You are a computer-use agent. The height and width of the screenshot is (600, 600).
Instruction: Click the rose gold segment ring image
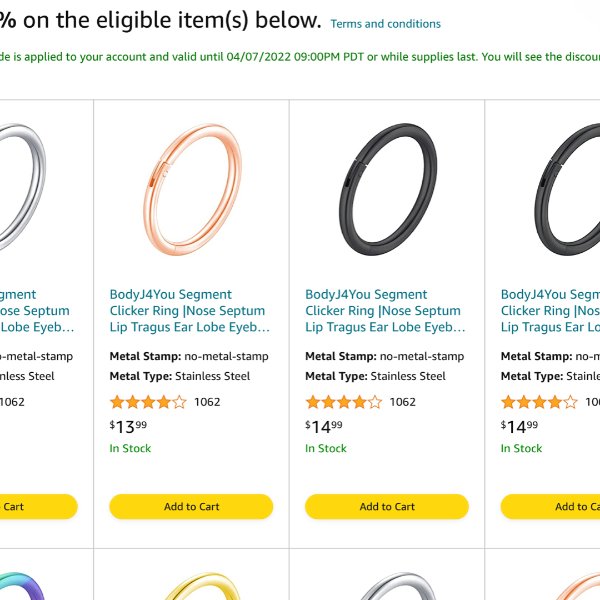click(192, 189)
